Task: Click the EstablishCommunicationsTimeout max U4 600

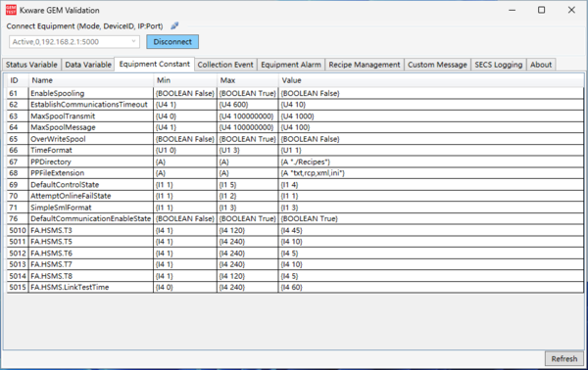Action: click(x=248, y=105)
